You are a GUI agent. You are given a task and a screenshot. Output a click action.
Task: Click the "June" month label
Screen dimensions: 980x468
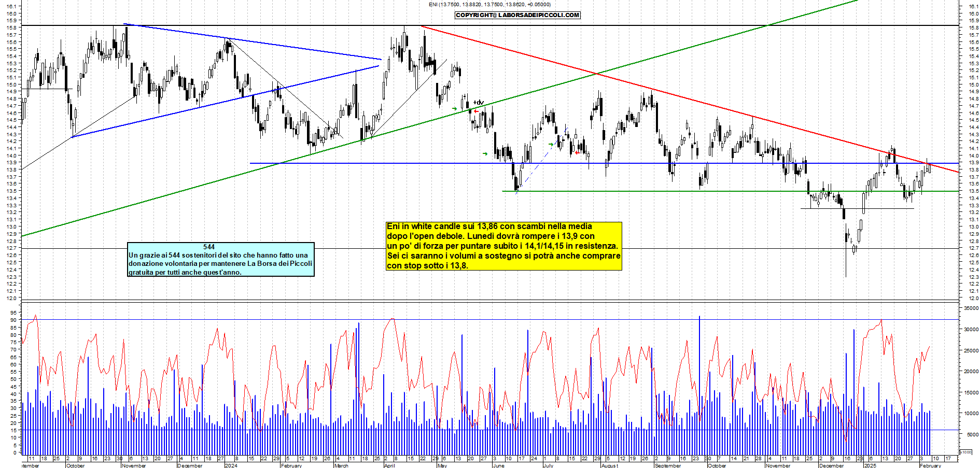click(498, 465)
